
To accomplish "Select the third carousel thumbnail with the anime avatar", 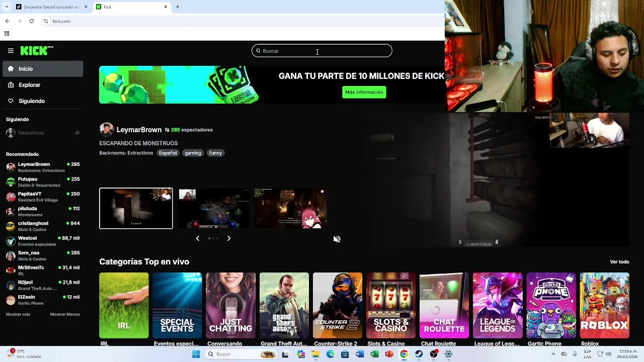I will (x=290, y=208).
